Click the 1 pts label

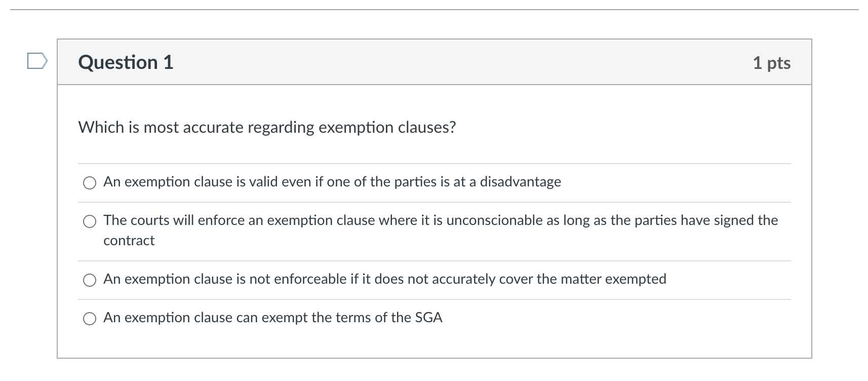click(x=771, y=63)
